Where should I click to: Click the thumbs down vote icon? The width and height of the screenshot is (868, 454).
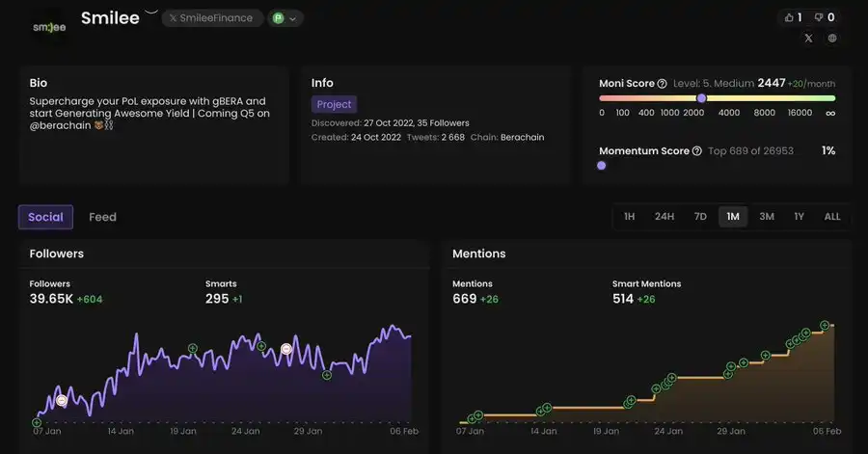pos(819,17)
